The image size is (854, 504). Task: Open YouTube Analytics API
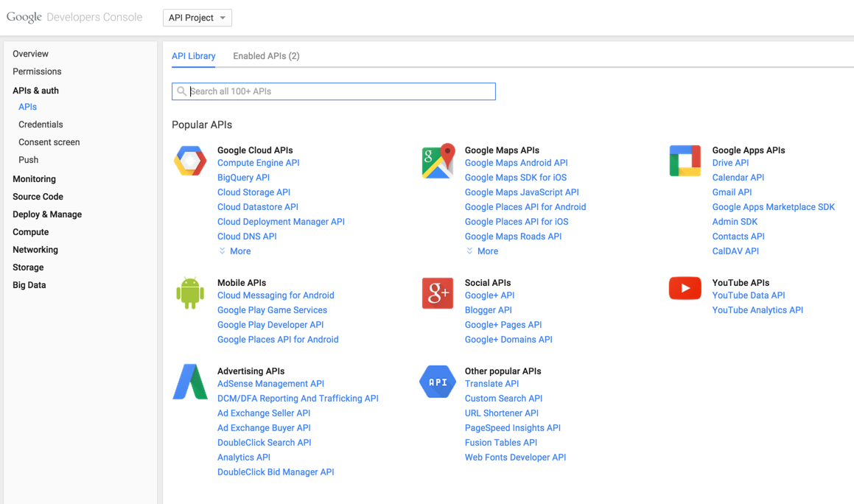pyautogui.click(x=757, y=309)
